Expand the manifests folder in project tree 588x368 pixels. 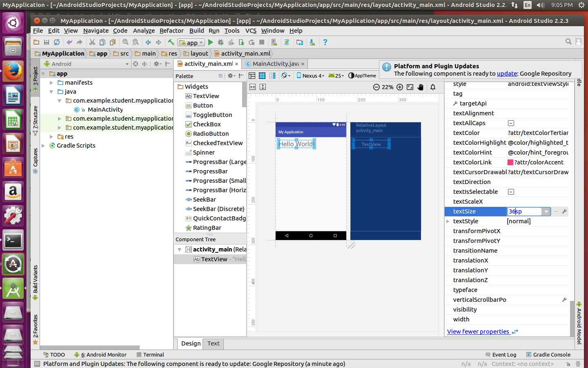coord(51,83)
